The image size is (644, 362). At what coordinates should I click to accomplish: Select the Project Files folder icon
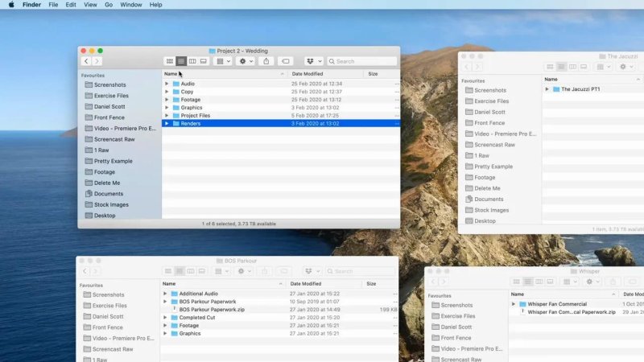click(x=176, y=115)
